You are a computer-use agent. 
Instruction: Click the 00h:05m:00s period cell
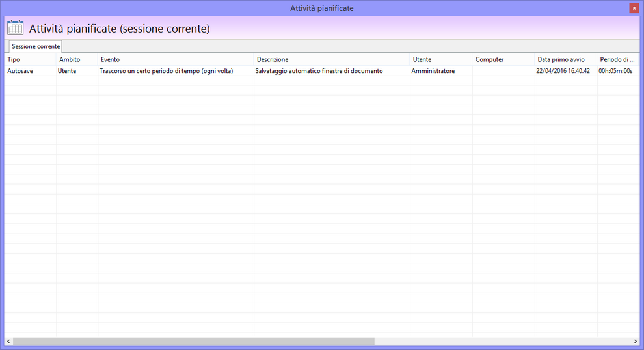pos(615,71)
